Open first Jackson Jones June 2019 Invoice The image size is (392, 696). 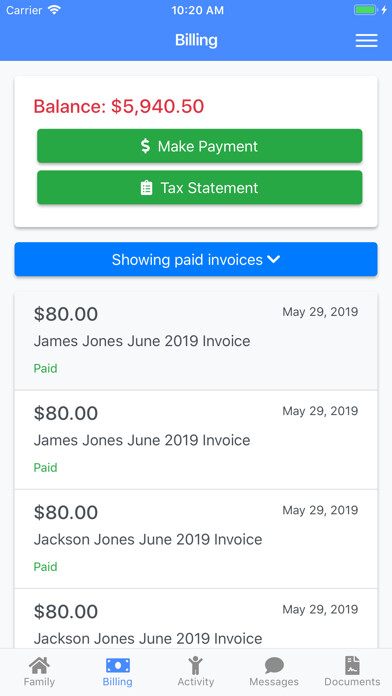click(x=196, y=539)
